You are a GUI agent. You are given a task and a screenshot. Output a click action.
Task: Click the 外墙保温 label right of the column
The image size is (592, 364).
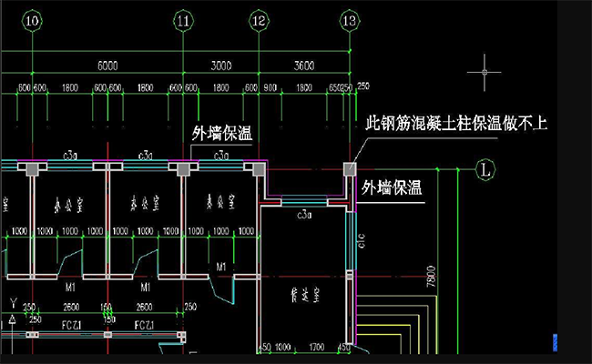(392, 188)
